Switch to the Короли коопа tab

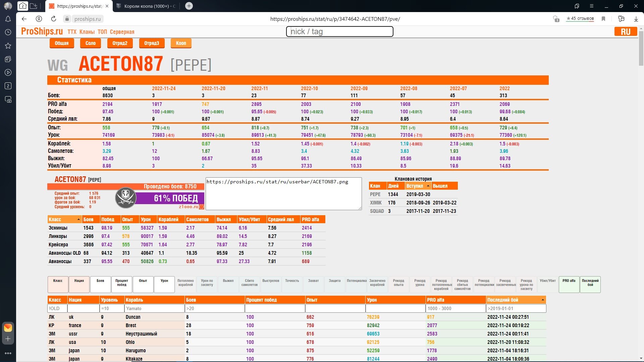146,6
